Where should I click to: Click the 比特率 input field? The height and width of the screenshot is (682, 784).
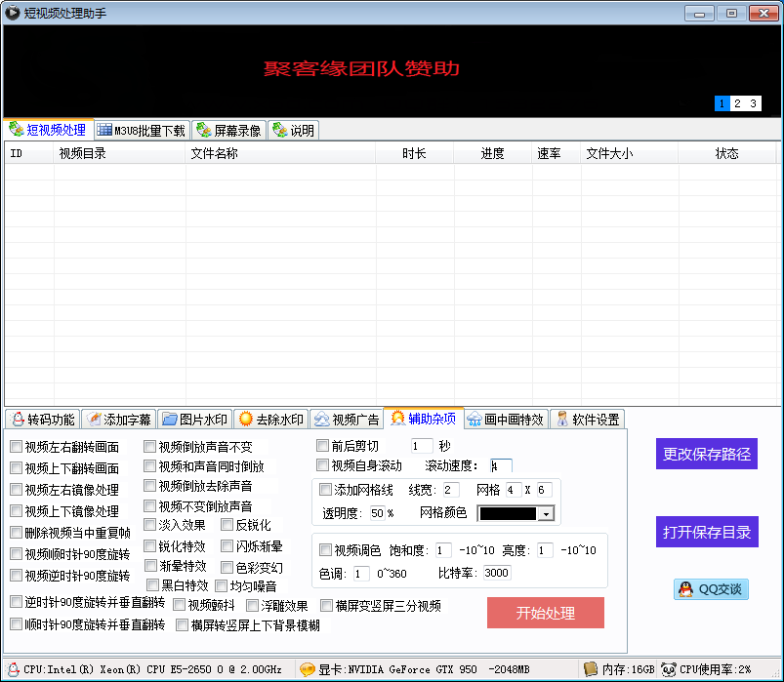[497, 573]
